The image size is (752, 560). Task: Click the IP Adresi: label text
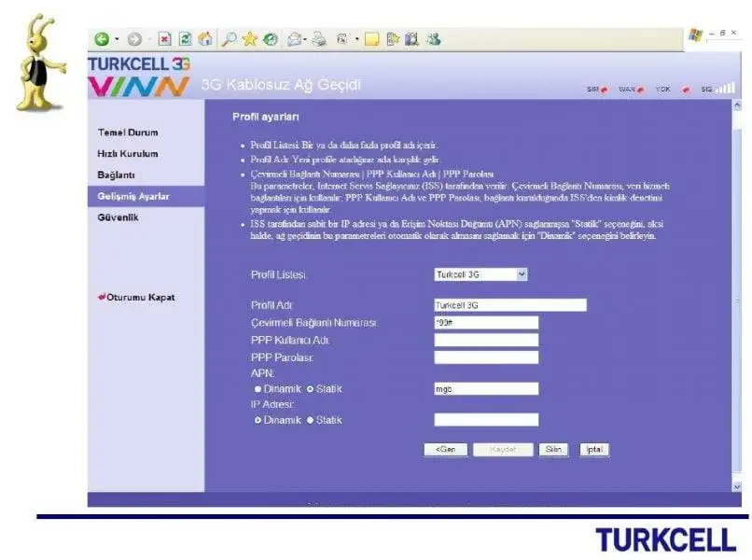point(272,404)
